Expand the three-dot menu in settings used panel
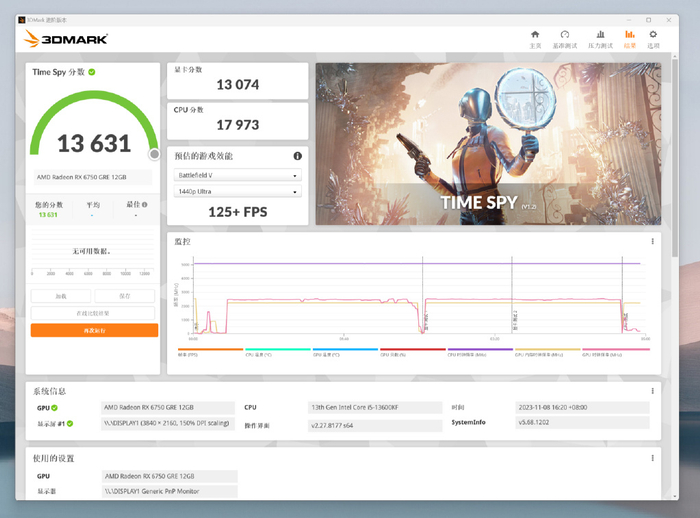 (x=652, y=458)
